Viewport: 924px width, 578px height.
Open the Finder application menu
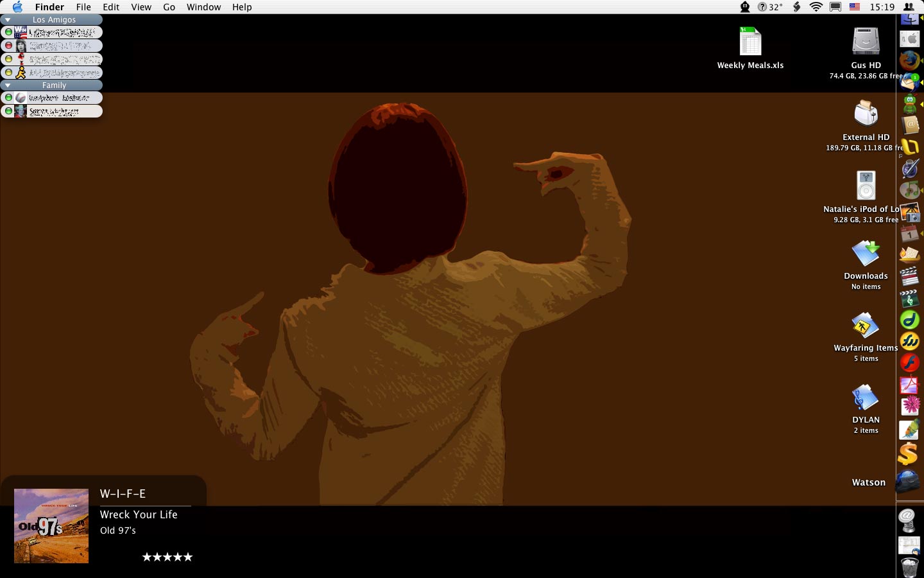(x=49, y=7)
